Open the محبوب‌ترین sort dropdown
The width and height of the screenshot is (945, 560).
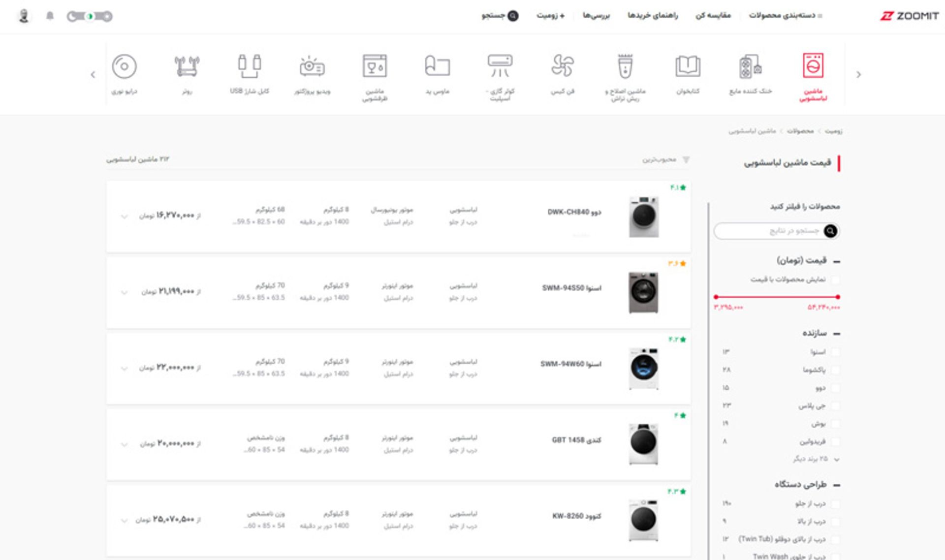(661, 159)
